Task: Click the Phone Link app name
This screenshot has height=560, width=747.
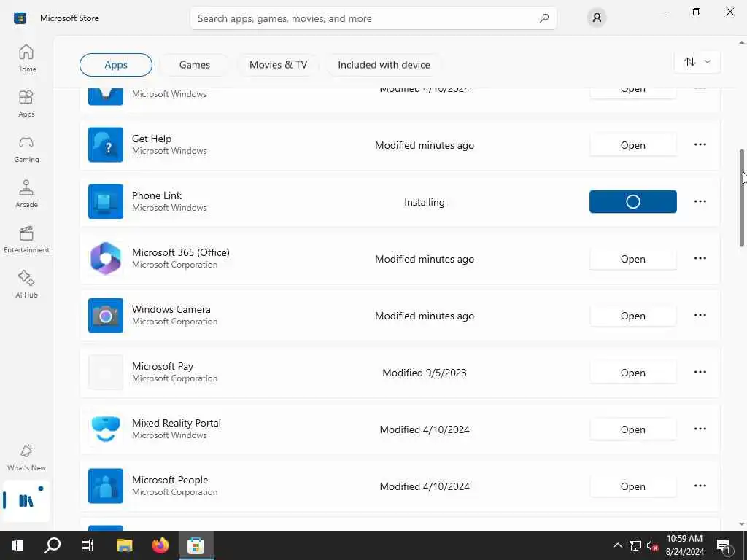Action: [x=157, y=195]
